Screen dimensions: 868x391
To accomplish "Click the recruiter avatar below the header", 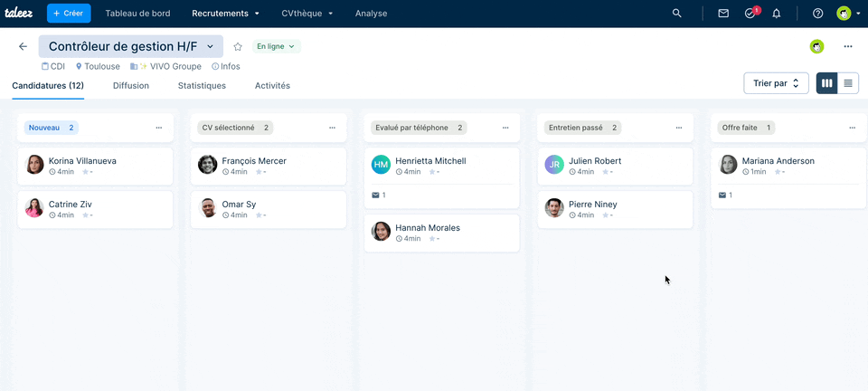I will [816, 46].
